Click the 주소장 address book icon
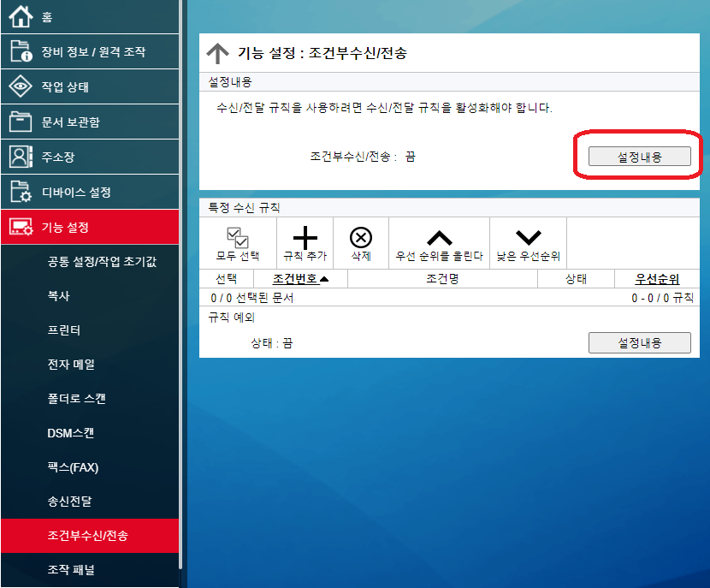Image resolution: width=710 pixels, height=588 pixels. (21, 157)
